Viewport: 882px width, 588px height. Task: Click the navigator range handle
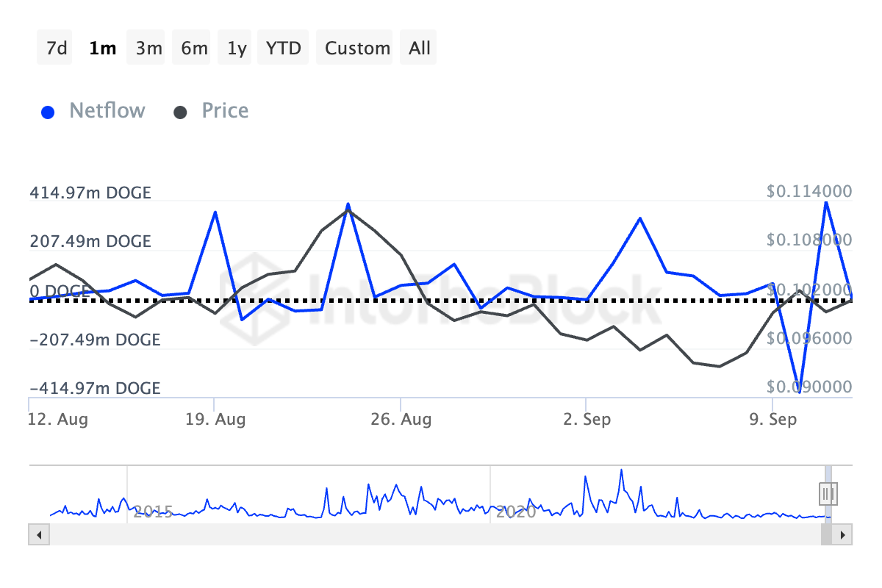point(828,492)
